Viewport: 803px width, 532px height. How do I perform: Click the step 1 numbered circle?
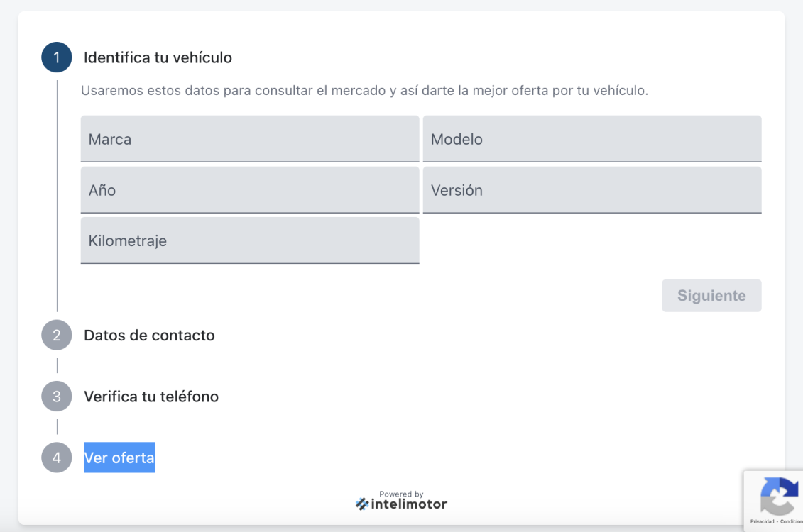click(57, 57)
